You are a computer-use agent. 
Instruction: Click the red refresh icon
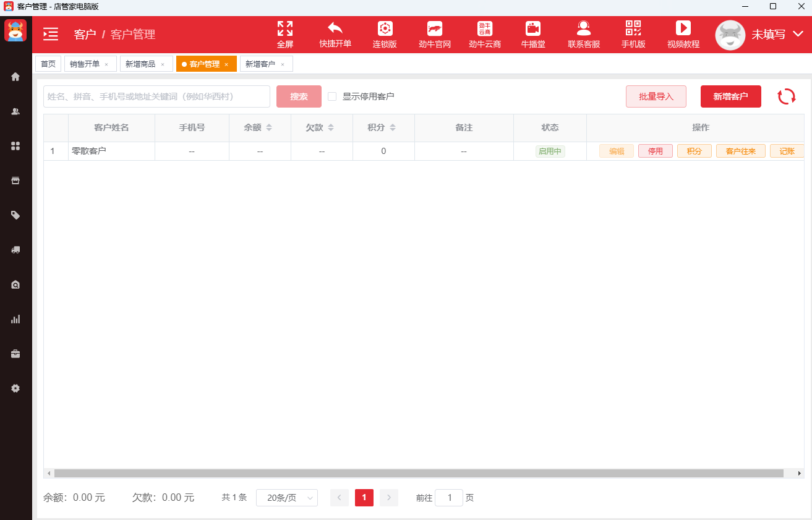point(787,96)
